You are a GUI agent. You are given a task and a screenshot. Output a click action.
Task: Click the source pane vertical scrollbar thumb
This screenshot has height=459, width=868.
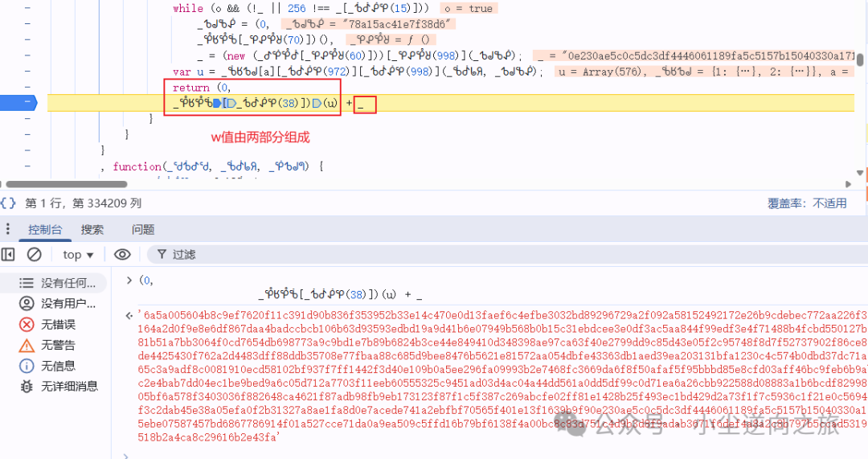coord(860,59)
